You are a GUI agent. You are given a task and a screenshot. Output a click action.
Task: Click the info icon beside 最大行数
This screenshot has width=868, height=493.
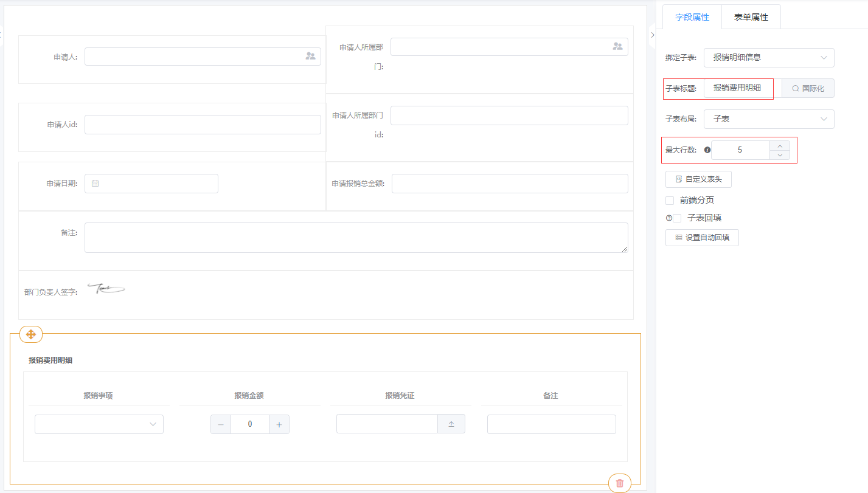click(x=707, y=150)
